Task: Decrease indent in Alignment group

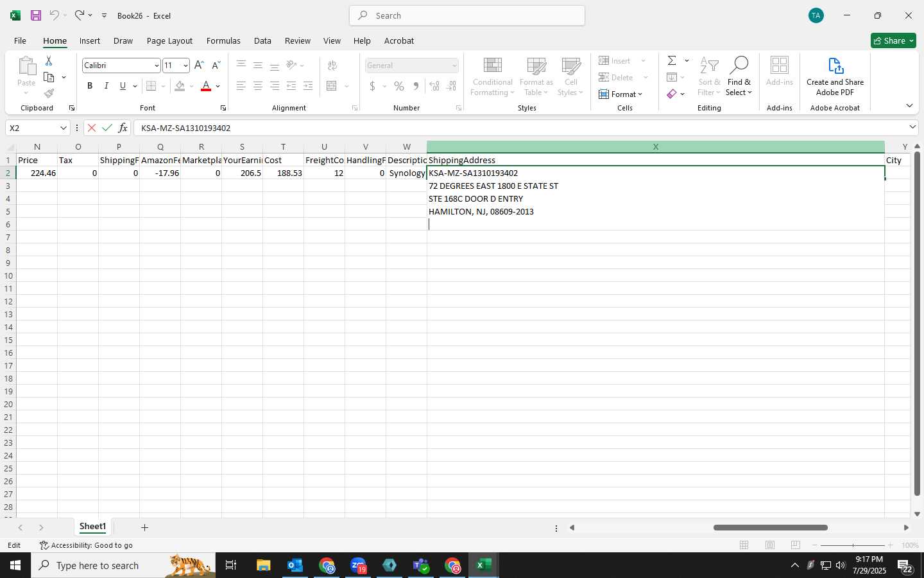Action: click(x=291, y=86)
